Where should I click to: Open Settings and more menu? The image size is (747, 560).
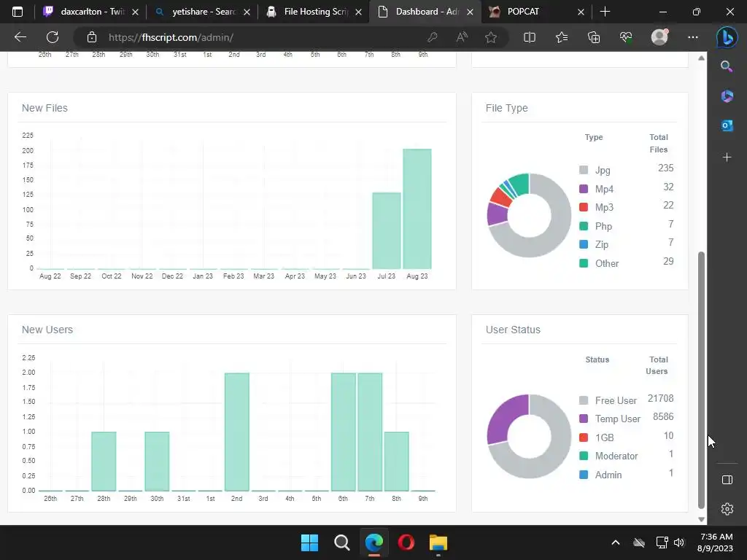pyautogui.click(x=693, y=37)
